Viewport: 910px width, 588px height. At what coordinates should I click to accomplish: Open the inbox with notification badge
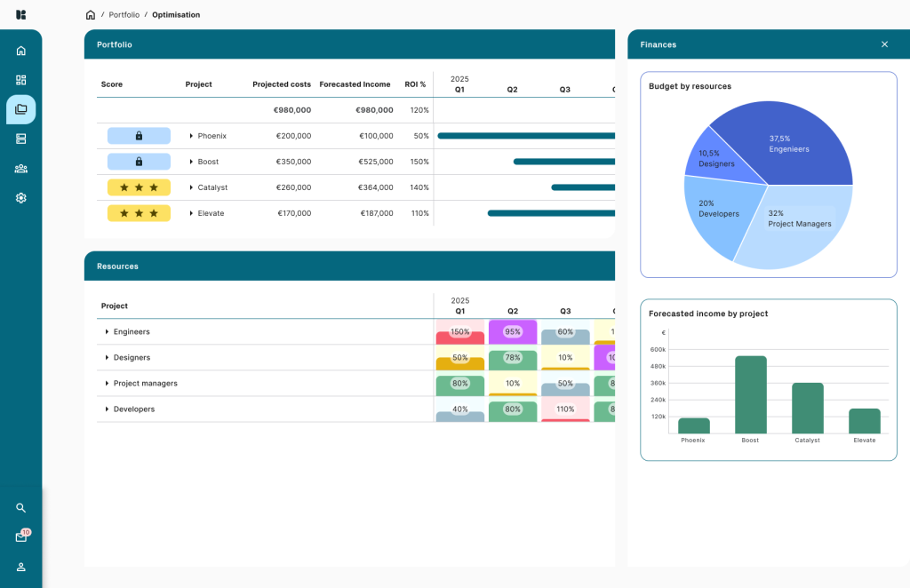(21, 537)
